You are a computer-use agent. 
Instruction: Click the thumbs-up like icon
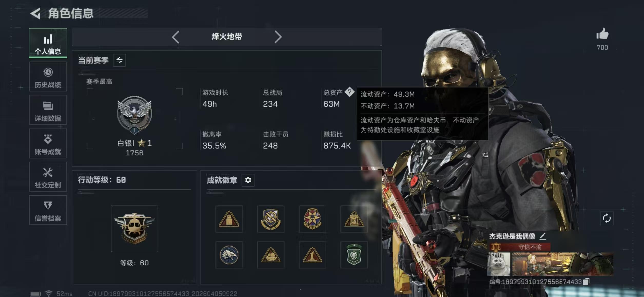[602, 34]
